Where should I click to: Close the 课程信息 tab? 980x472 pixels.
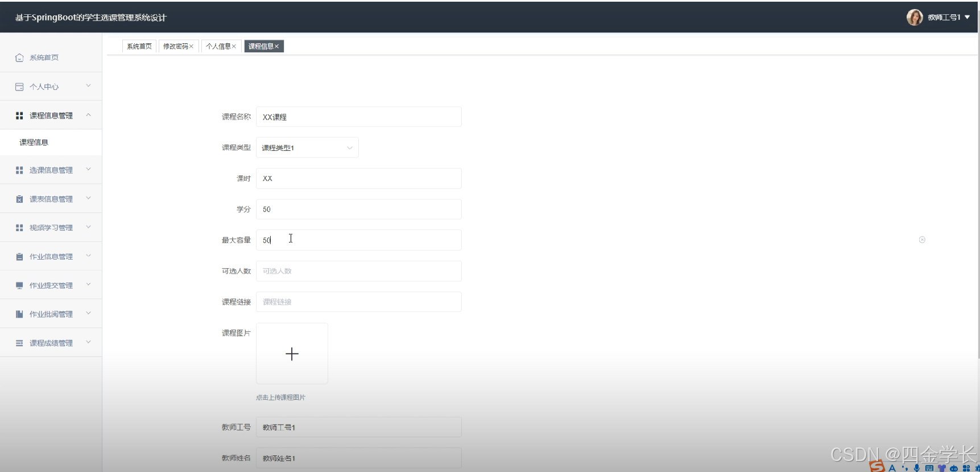click(x=276, y=46)
